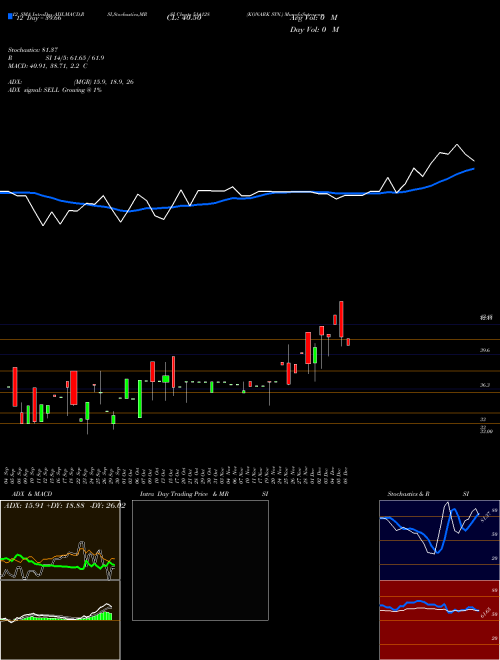Click the empty Intra Day Trading chart box
Image resolution: width=500 pixels, height=660 pixels.
[200, 560]
